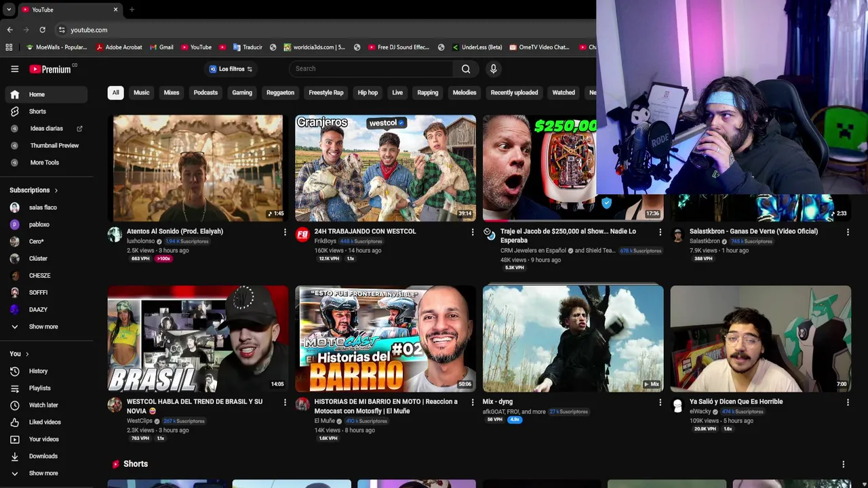Open the Ya Salió y Dicen Que Es Horrible thumbnail

760,339
